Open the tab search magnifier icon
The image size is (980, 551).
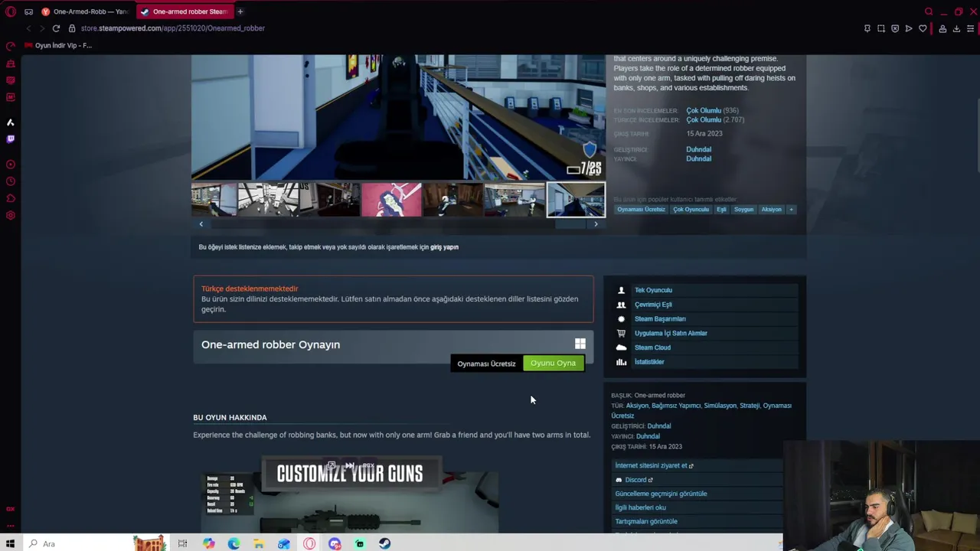click(929, 11)
